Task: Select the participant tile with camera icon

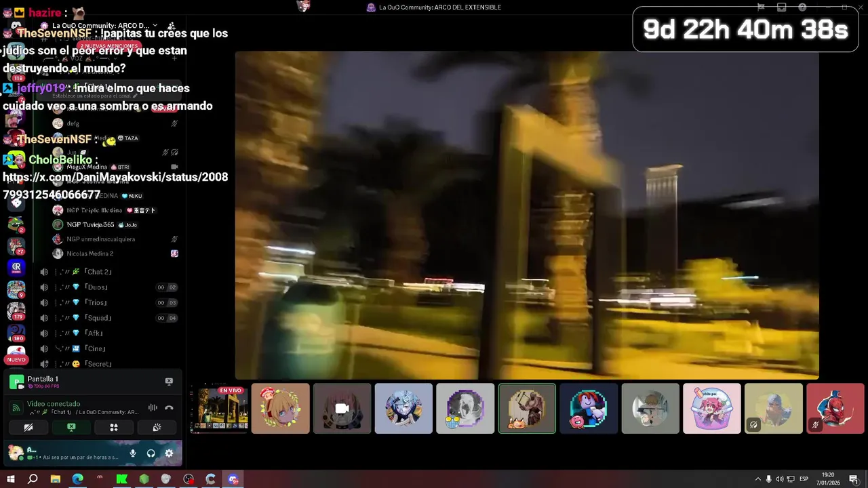Action: pyautogui.click(x=342, y=409)
